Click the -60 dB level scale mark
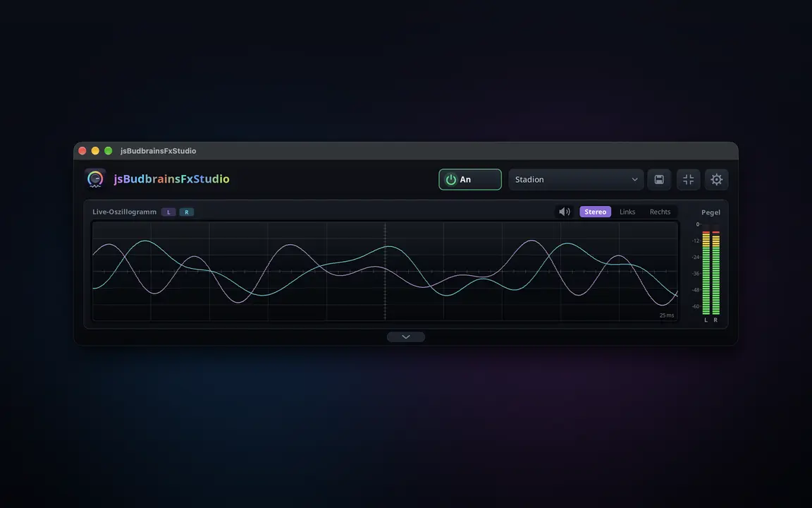The image size is (812, 508). [x=696, y=306]
